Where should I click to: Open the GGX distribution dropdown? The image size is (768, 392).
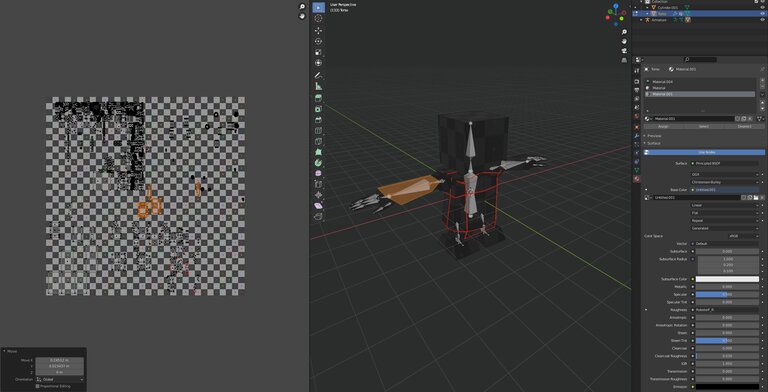(x=725, y=174)
